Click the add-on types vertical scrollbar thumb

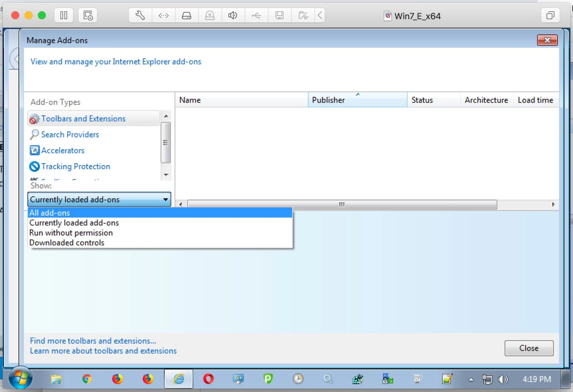click(x=166, y=143)
